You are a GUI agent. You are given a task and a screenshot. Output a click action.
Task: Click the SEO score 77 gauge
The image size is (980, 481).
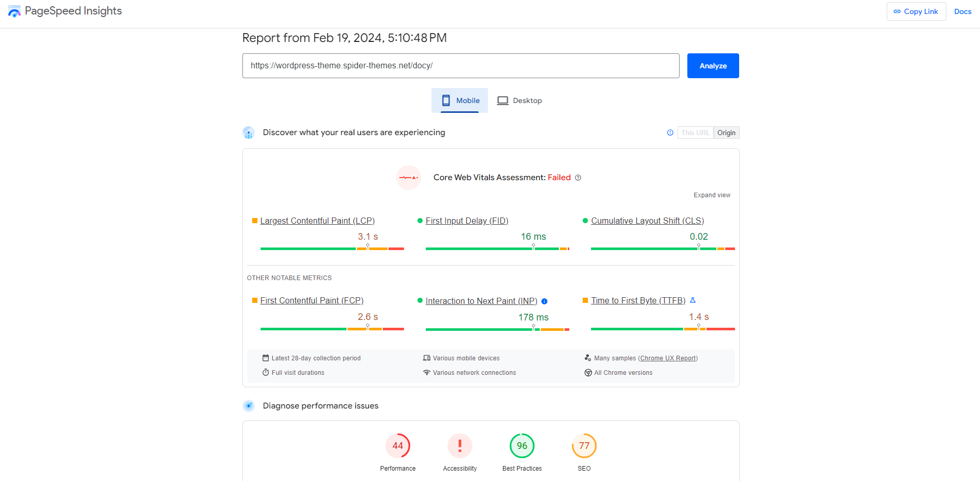[x=584, y=446]
